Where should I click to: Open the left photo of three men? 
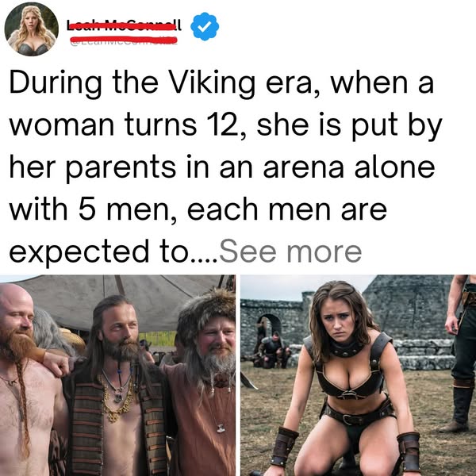(x=117, y=375)
